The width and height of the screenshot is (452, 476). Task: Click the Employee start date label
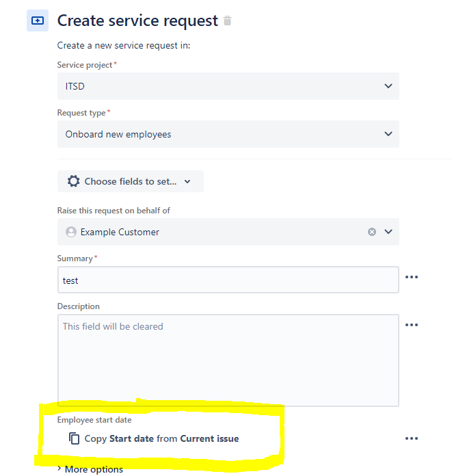(94, 420)
